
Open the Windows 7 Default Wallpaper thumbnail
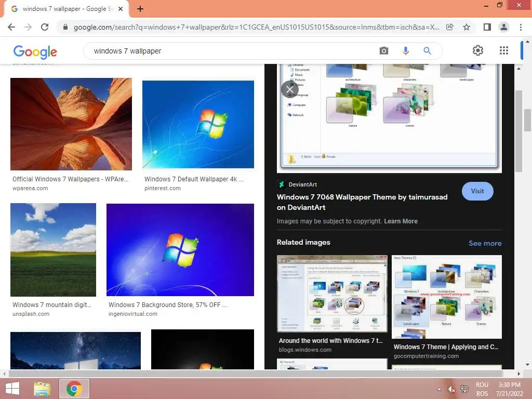coord(198,124)
